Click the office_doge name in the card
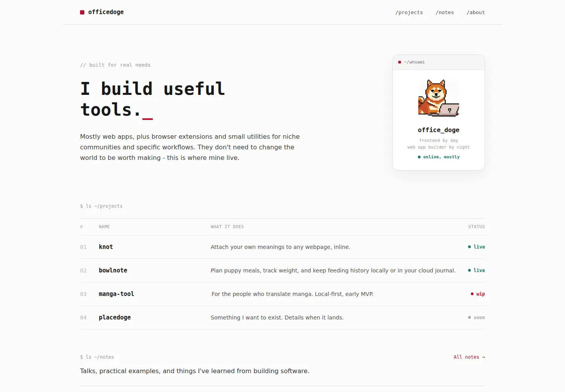The height and width of the screenshot is (392, 565). coord(439,130)
